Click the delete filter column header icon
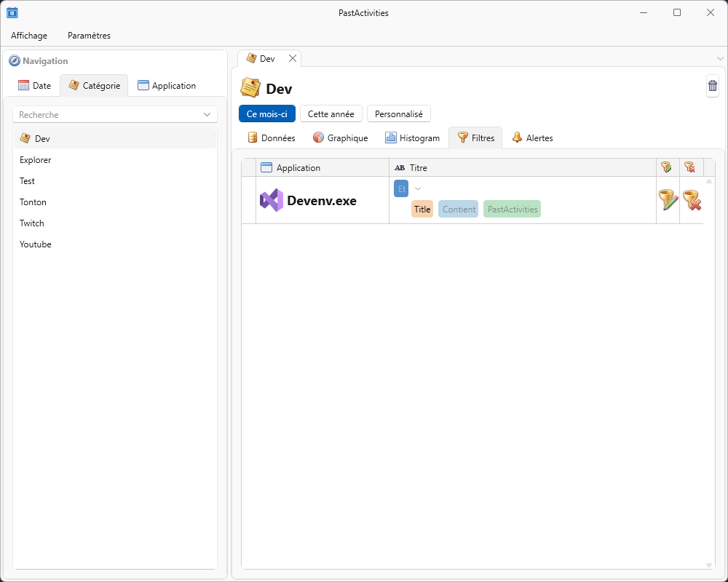728x582 pixels. (689, 167)
